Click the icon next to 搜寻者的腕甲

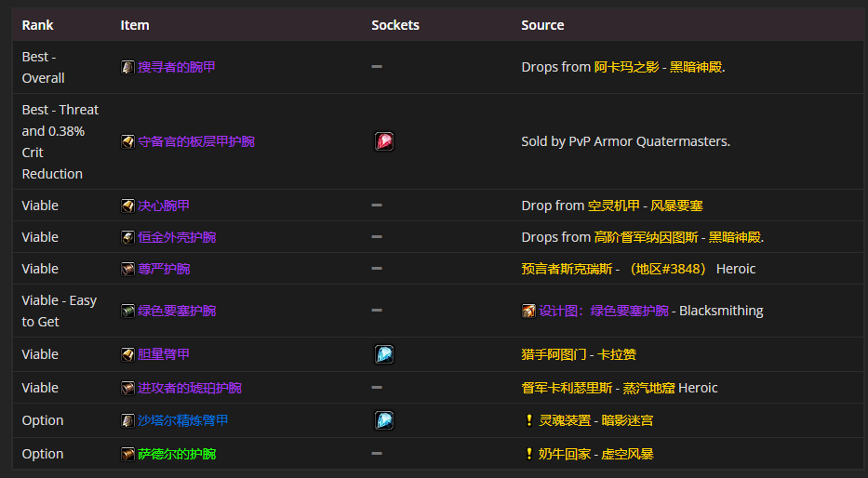click(127, 67)
